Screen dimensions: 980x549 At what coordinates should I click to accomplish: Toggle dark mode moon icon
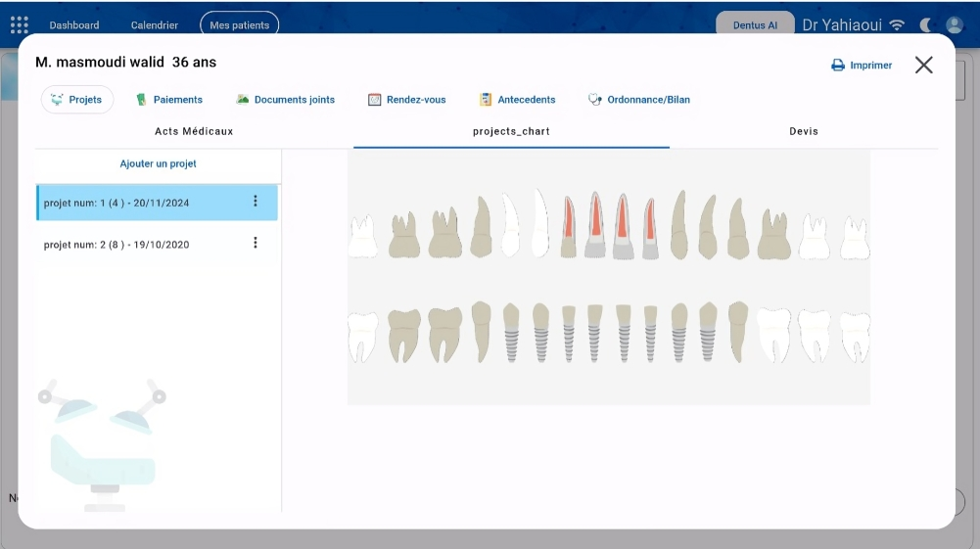click(x=925, y=25)
